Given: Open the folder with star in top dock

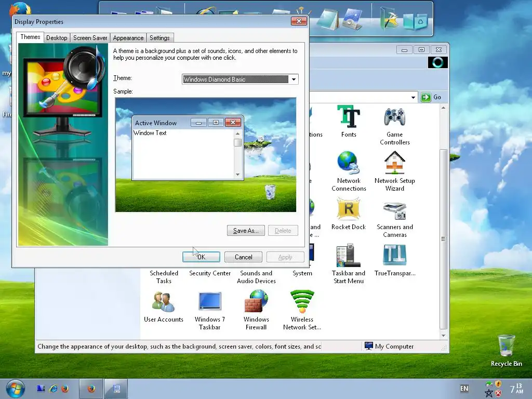Looking at the screenshot, I should (x=390, y=19).
